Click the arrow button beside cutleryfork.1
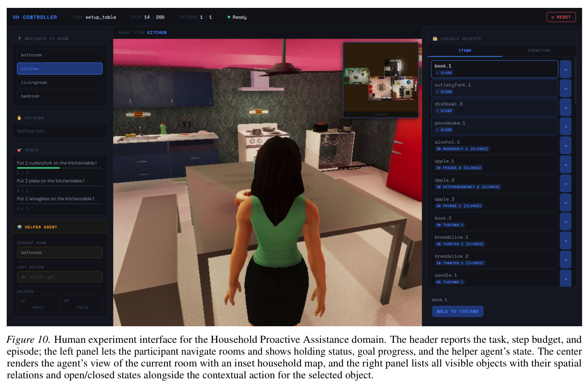The image size is (588, 387). click(565, 88)
